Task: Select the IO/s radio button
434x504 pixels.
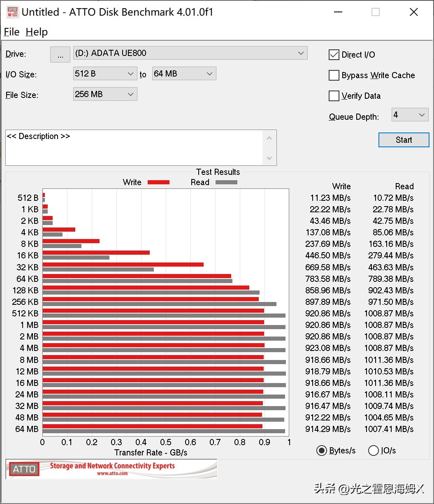Action: pyautogui.click(x=374, y=451)
